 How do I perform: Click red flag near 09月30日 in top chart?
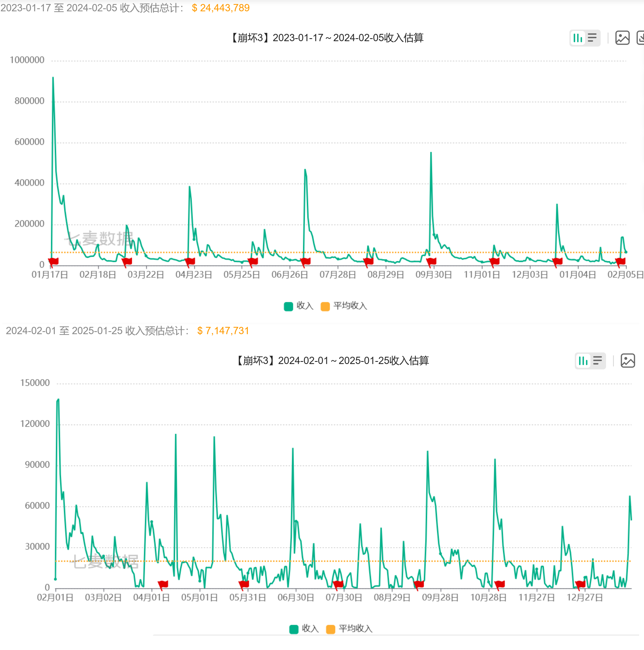tap(432, 261)
